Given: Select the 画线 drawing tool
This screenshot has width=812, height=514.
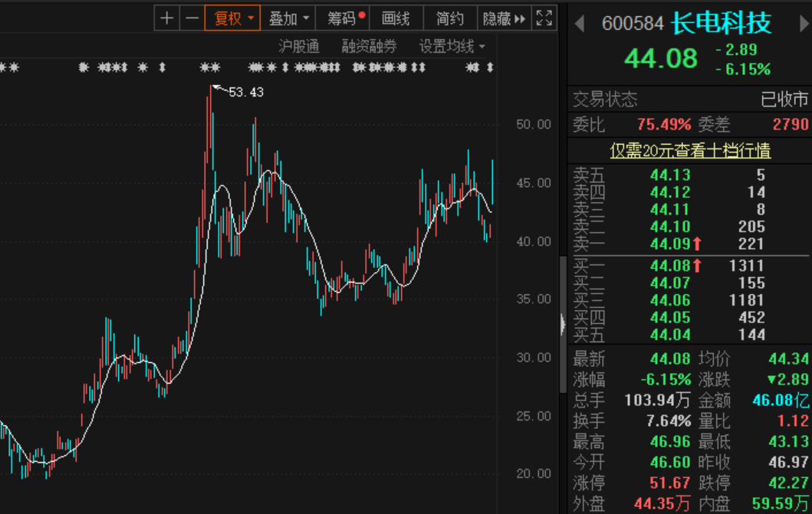Looking at the screenshot, I should coord(396,19).
